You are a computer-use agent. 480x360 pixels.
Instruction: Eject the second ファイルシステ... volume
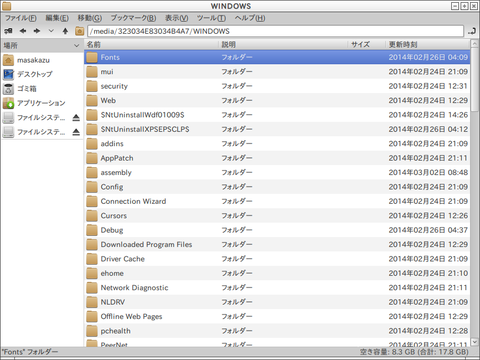tap(76, 132)
